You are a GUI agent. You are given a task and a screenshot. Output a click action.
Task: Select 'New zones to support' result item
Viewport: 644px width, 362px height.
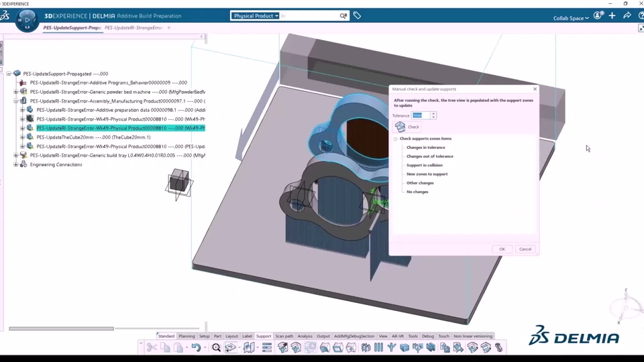click(x=427, y=174)
